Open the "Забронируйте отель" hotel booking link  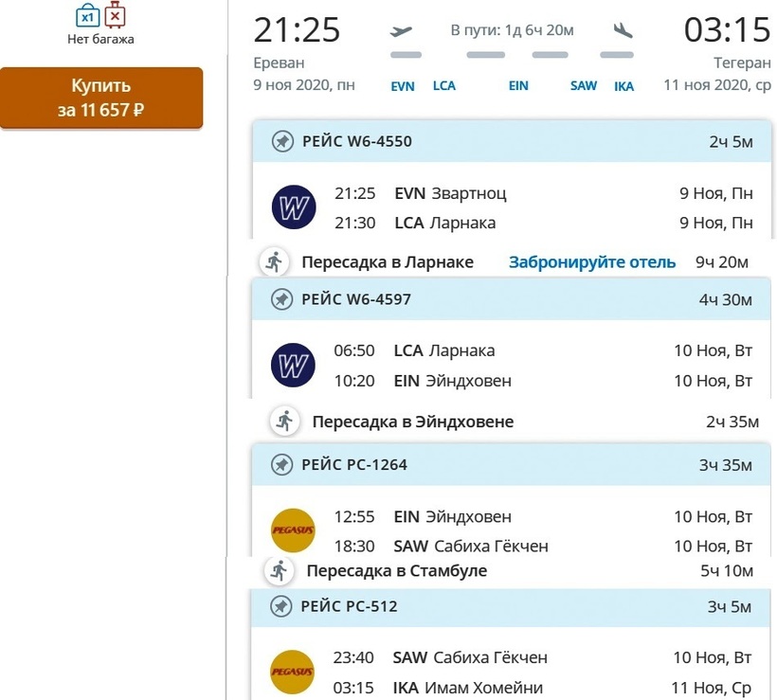[x=592, y=262]
